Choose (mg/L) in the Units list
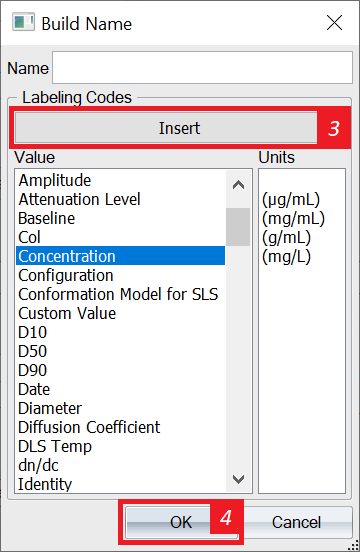Viewport: 360px width, 552px height. 286,256
